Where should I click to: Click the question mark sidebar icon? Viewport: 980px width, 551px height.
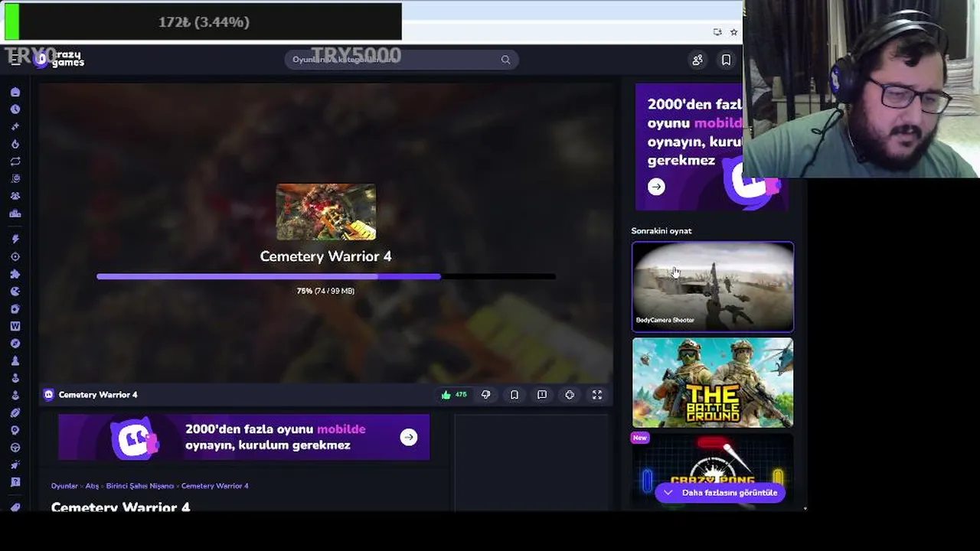pyautogui.click(x=15, y=482)
